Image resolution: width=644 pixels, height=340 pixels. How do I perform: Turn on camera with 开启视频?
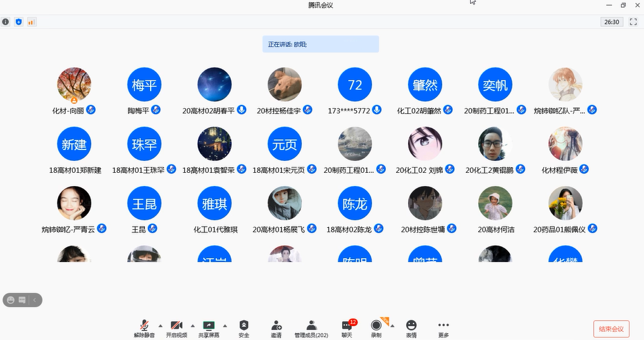tap(176, 325)
